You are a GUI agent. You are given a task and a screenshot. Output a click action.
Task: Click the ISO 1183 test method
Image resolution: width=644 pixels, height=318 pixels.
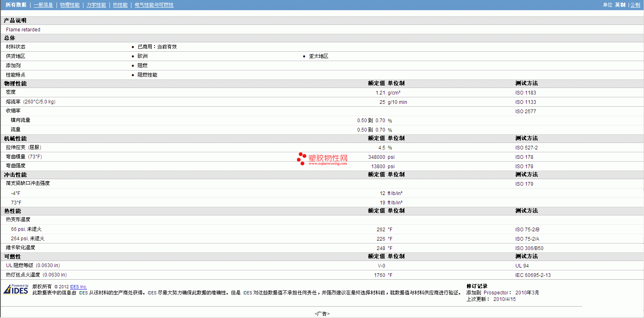[526, 93]
